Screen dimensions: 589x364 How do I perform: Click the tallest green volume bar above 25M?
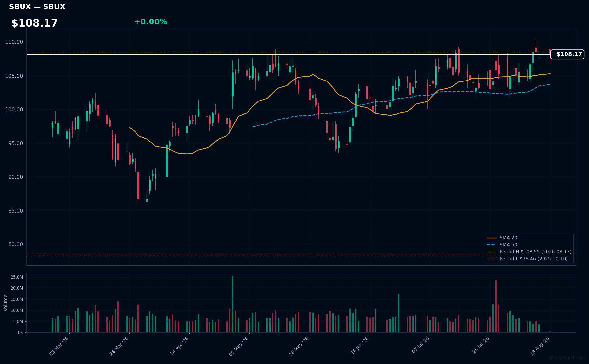pyautogui.click(x=233, y=304)
